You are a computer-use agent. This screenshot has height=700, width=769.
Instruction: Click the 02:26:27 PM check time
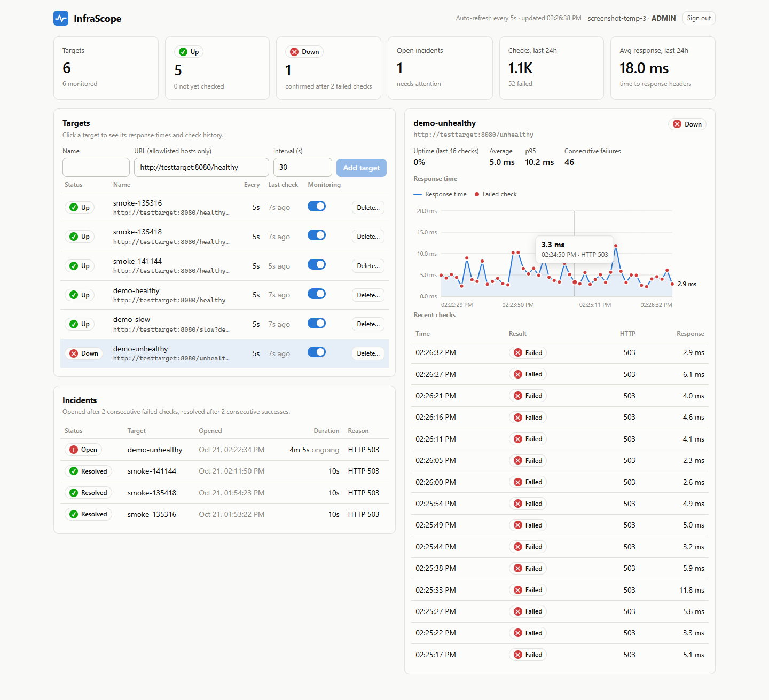(436, 374)
